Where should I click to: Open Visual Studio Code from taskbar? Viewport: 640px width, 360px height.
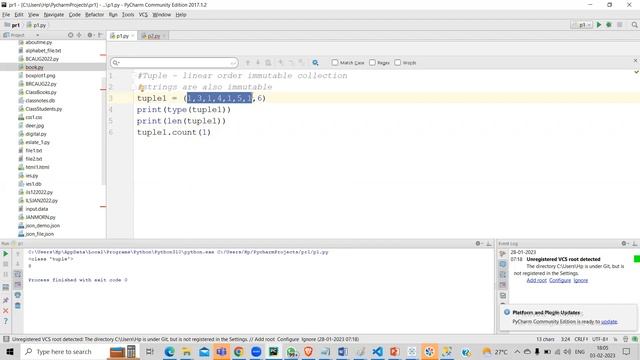(378, 351)
